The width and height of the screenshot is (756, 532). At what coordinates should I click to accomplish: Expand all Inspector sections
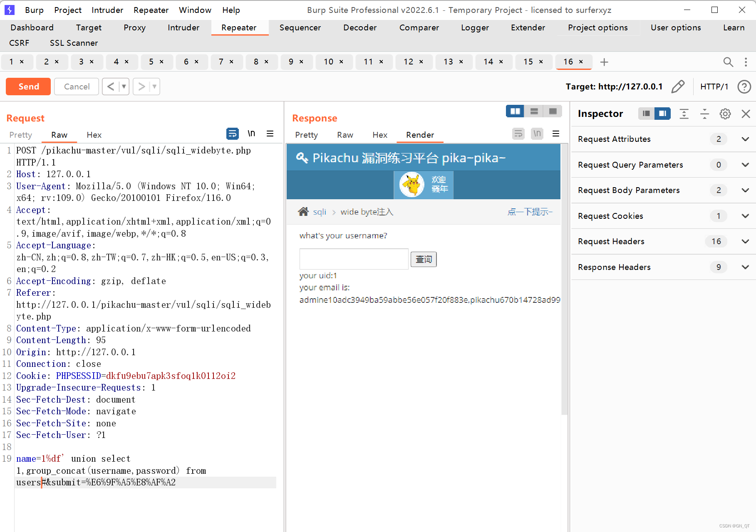tap(684, 114)
